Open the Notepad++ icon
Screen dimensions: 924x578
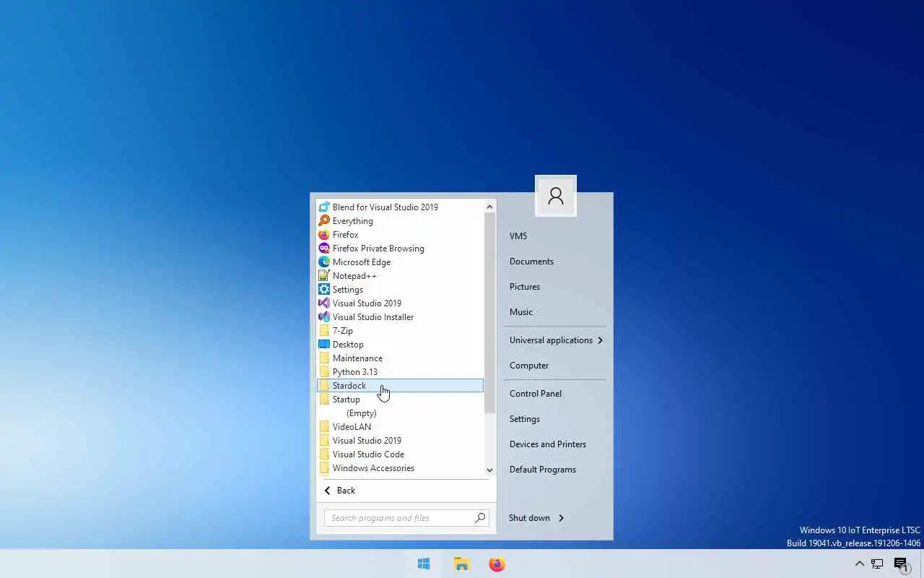pyautogui.click(x=324, y=276)
